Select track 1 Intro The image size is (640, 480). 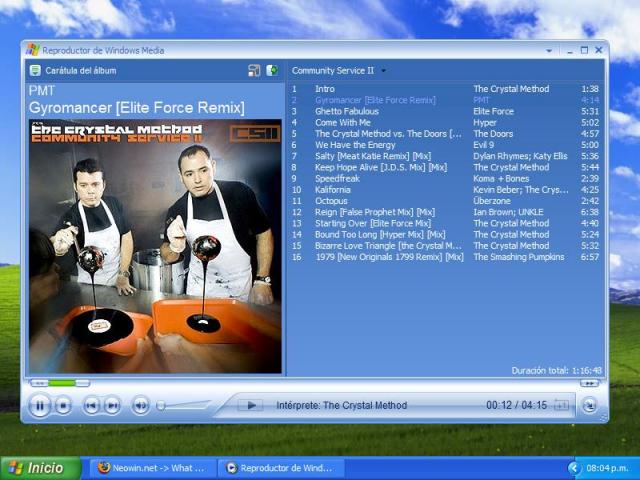(x=445, y=89)
